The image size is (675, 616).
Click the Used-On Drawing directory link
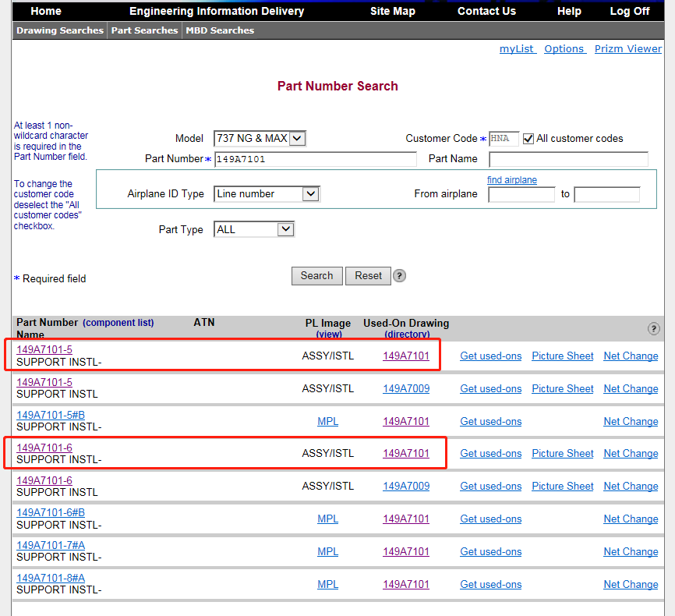[x=407, y=335]
